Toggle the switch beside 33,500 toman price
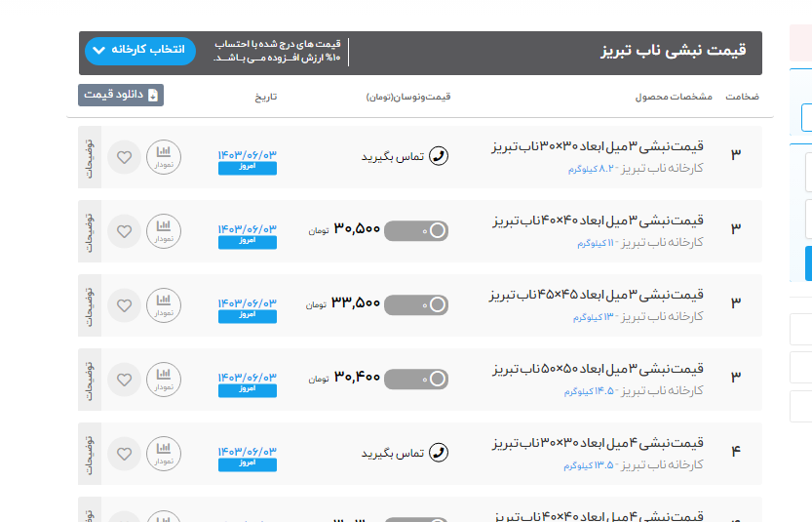The image size is (812, 522). point(416,304)
